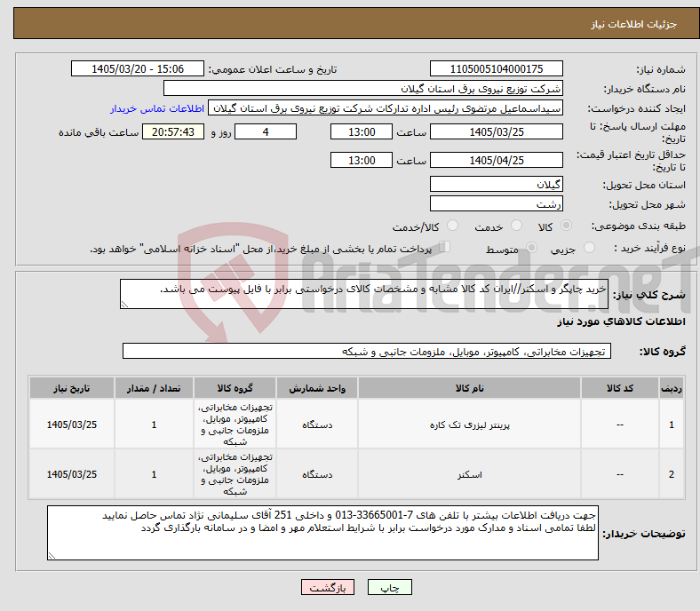Click the دستگاه unit cell in printer row

click(317, 425)
